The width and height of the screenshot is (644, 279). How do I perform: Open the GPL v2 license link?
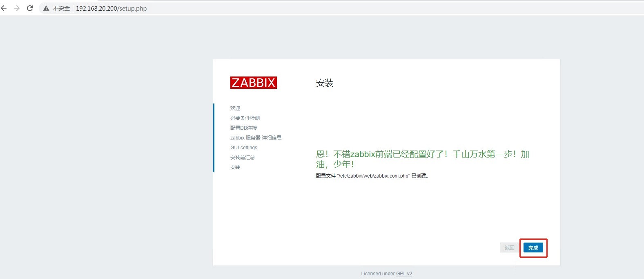coord(404,274)
